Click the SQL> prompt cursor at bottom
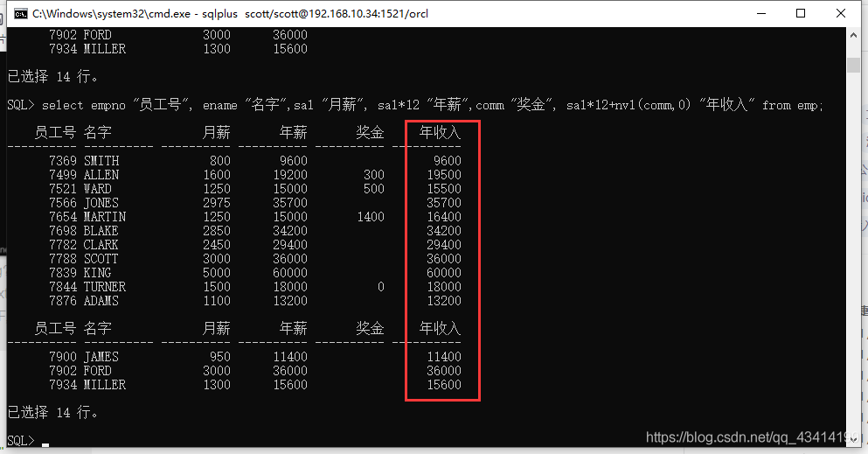The width and height of the screenshot is (868, 454). (45, 444)
